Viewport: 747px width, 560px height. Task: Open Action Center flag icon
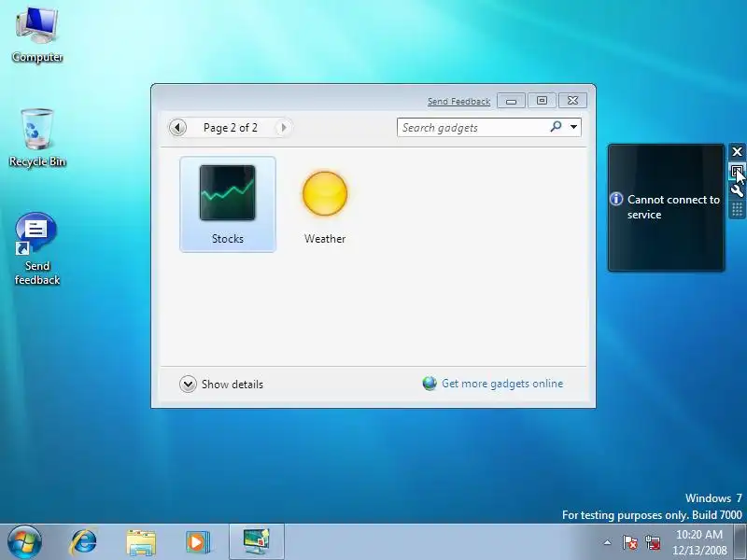pos(629,542)
